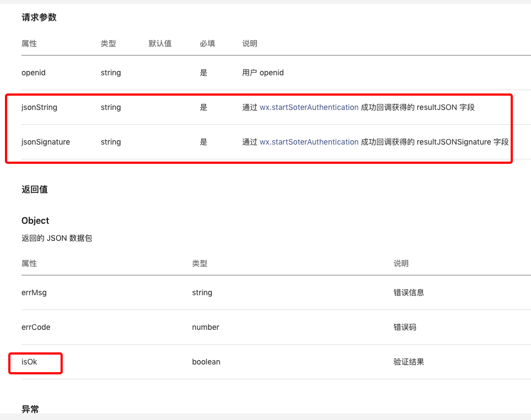The image size is (531, 420).
Task: Open wx.startSoterAuthentication link in jsonString row
Action: pyautogui.click(x=309, y=107)
